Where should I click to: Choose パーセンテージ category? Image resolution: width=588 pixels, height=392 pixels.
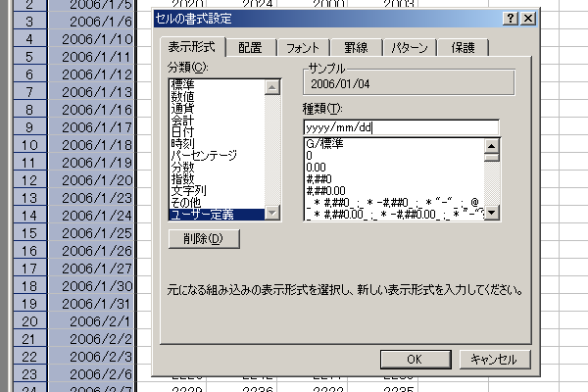click(218, 155)
